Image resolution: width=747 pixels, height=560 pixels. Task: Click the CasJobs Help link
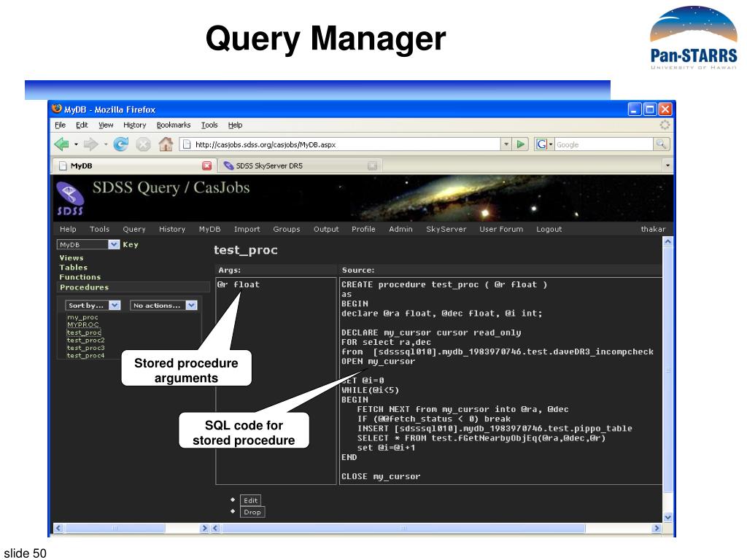pos(68,229)
